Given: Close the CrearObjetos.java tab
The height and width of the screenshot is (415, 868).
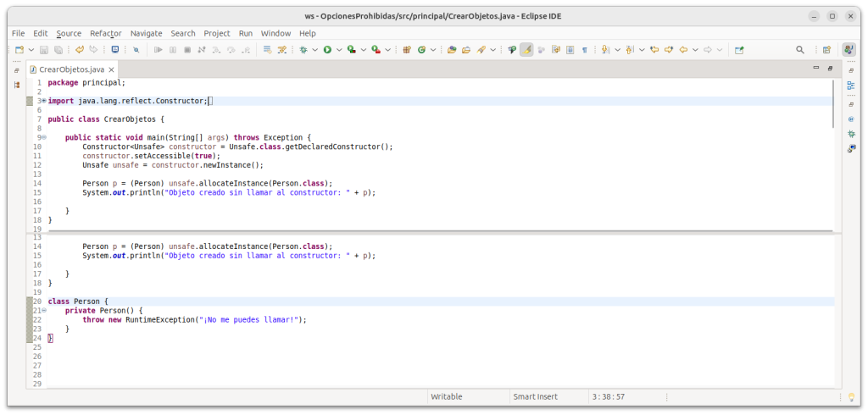Looking at the screenshot, I should point(111,69).
